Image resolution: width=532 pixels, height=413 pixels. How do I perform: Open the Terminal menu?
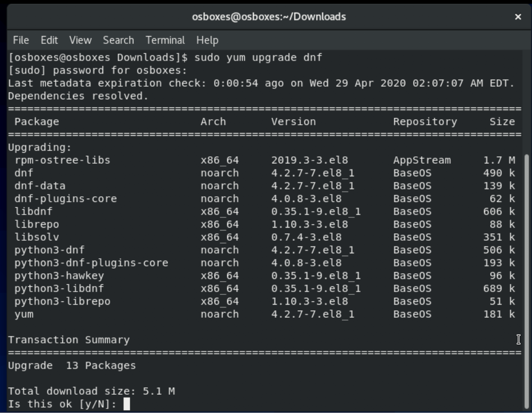click(x=165, y=40)
